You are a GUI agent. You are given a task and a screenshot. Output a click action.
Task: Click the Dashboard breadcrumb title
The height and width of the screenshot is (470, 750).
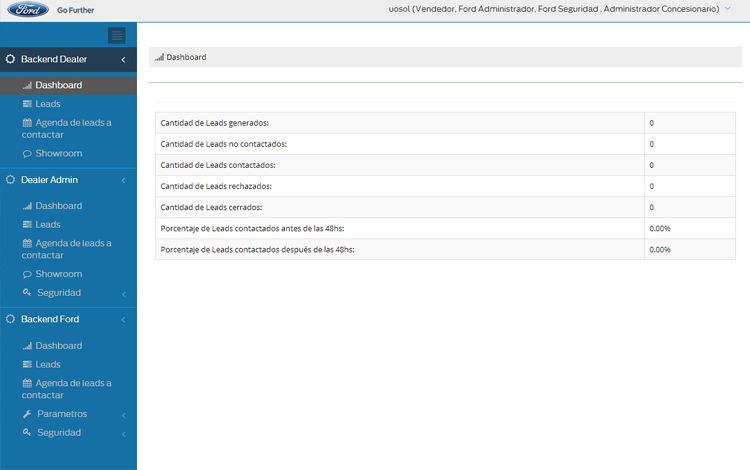[186, 58]
